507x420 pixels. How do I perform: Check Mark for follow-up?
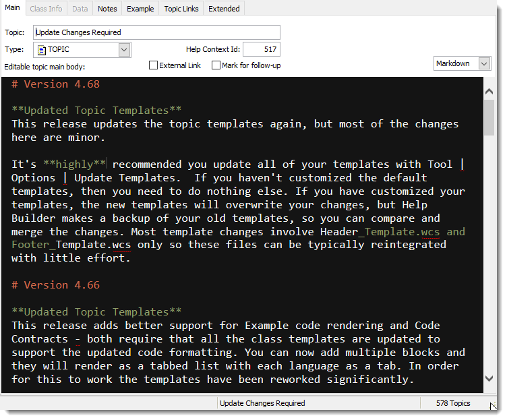tap(216, 65)
